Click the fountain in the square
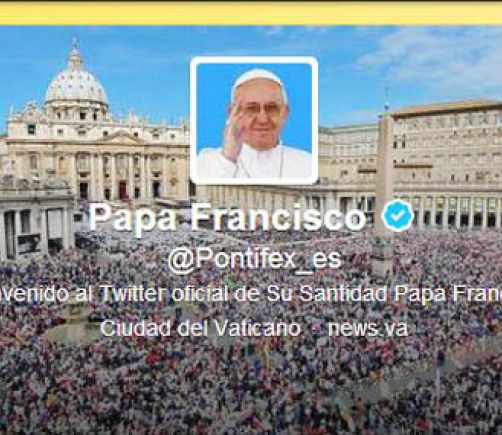502x435 pixels. pyautogui.click(x=74, y=328)
